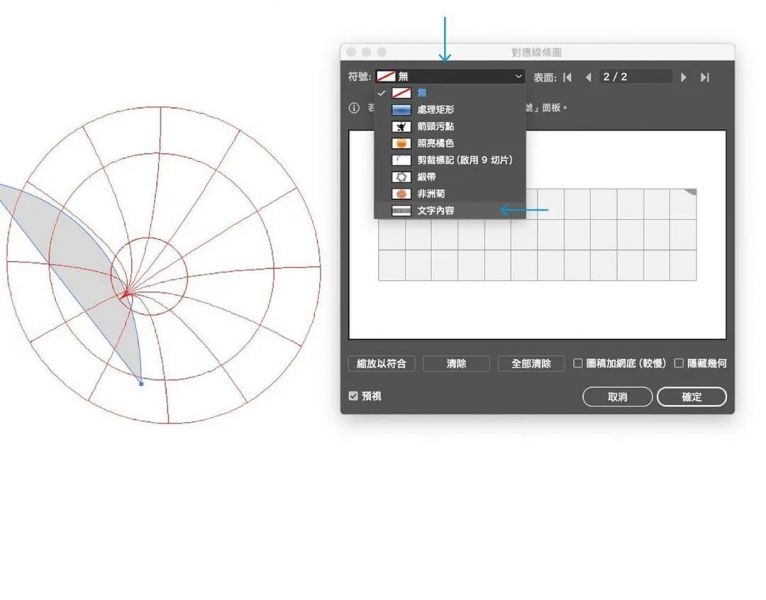
Task: Pick the 剪裁標記 (啟用 9 切片) symbol
Action: (449, 160)
